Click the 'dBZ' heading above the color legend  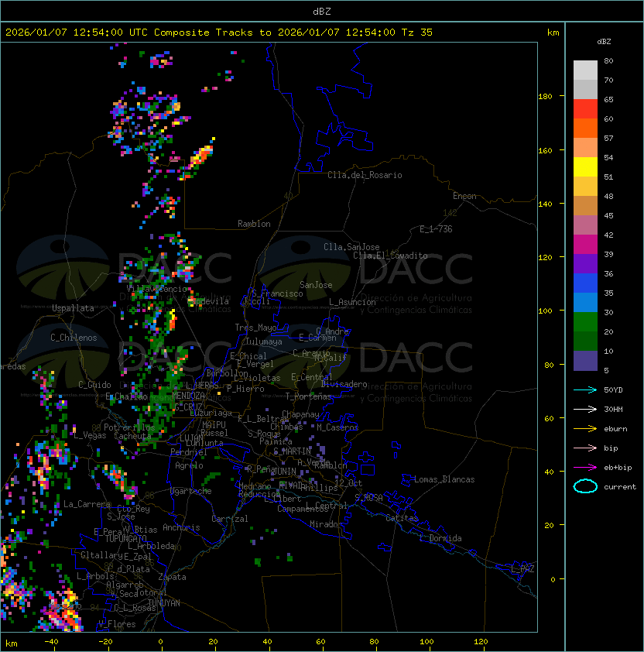(x=604, y=42)
